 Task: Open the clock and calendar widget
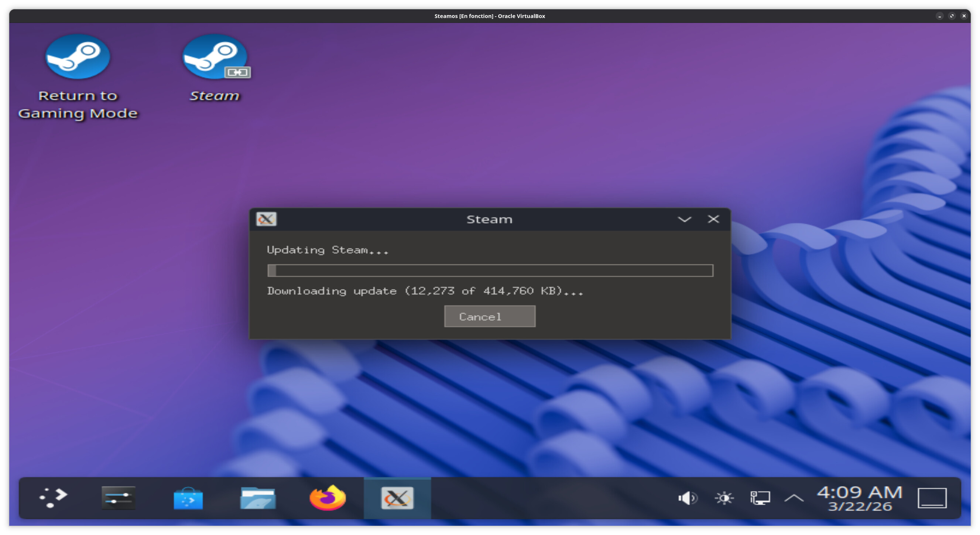click(x=859, y=498)
